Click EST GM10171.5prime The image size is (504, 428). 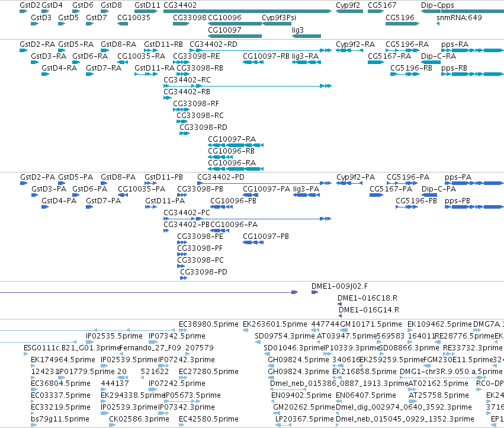pyautogui.click(x=371, y=324)
